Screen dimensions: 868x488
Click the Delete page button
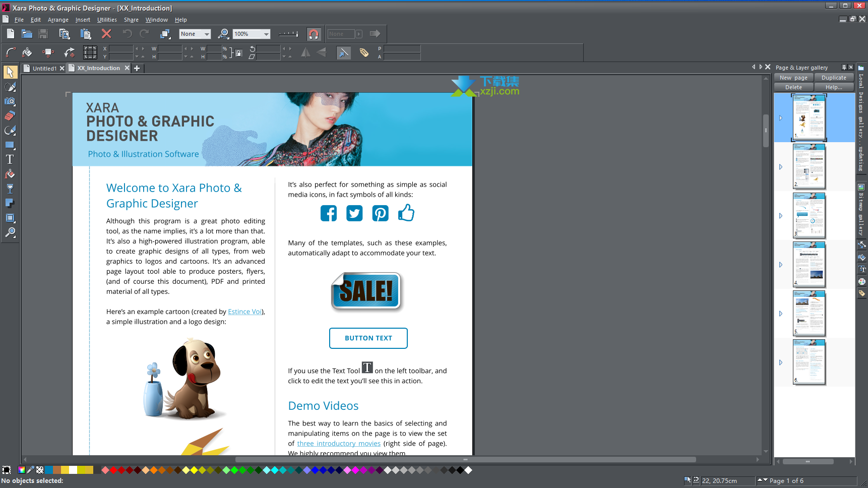793,87
